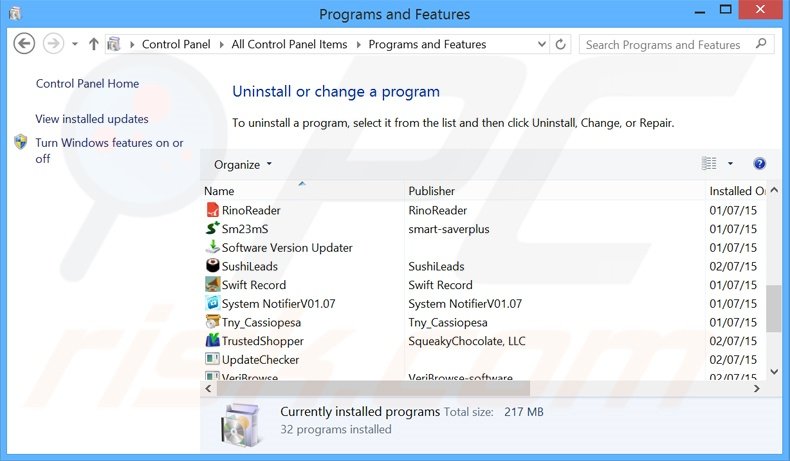Image resolution: width=790 pixels, height=461 pixels.
Task: Click the vertical scrollbar down arrow
Action: tap(774, 372)
